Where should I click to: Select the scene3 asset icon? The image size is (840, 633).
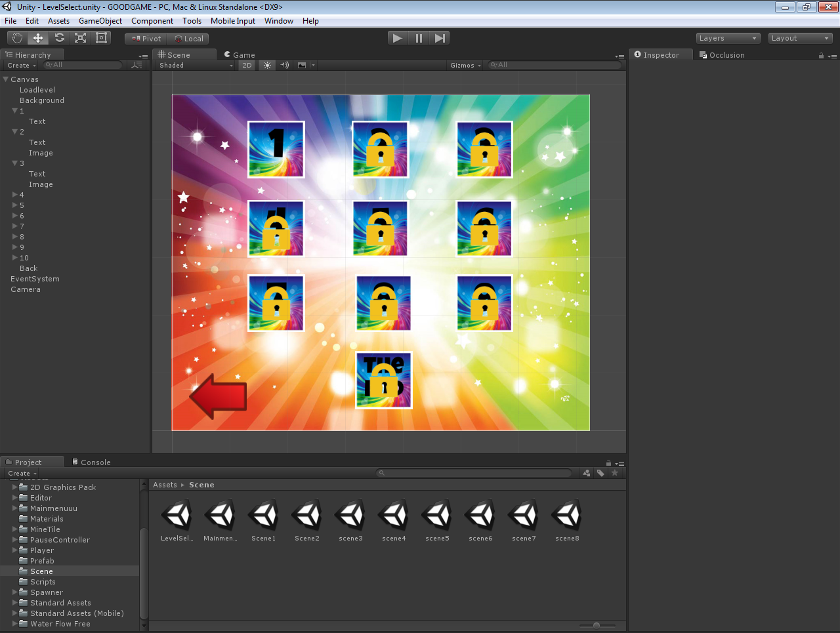pyautogui.click(x=350, y=516)
